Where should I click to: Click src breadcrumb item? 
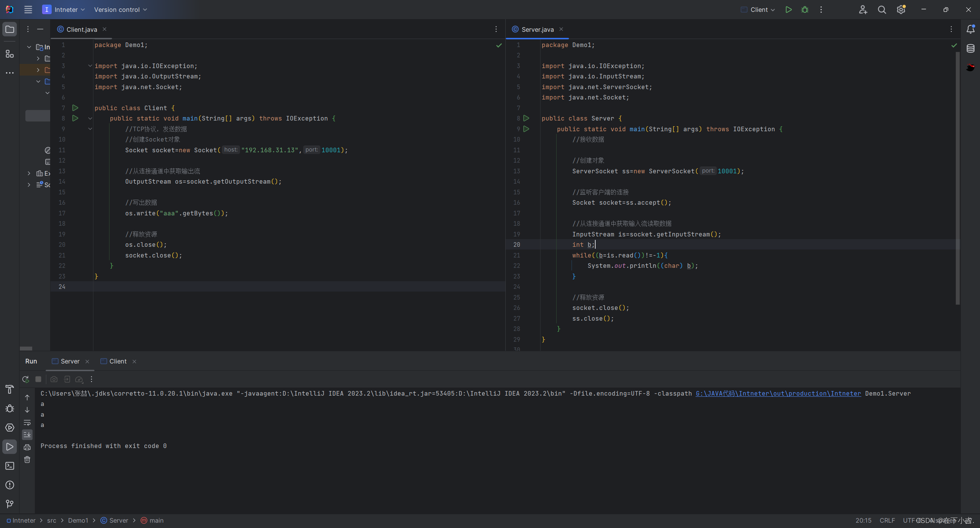[x=52, y=520]
